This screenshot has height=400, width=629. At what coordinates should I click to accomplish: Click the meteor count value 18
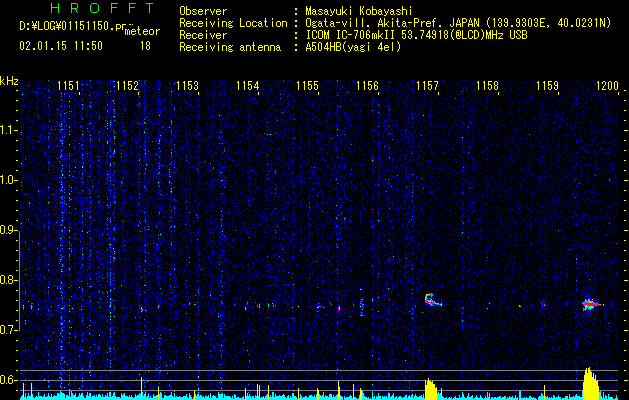click(x=145, y=46)
